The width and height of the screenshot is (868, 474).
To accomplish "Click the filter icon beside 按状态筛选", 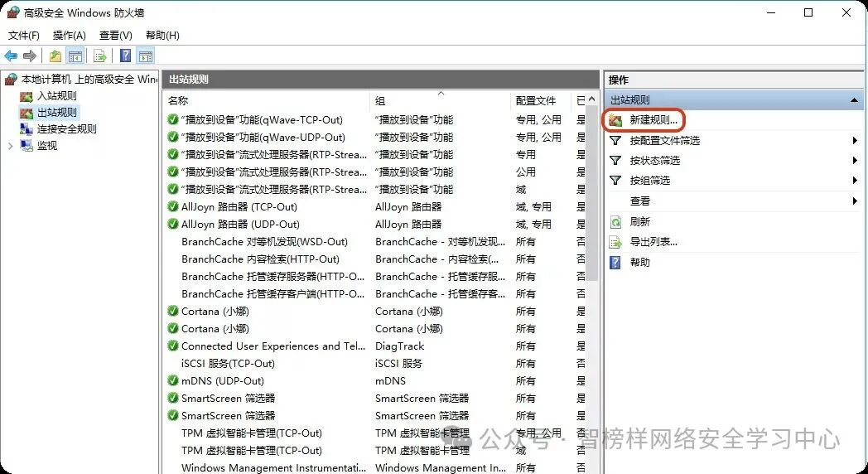I will point(615,161).
